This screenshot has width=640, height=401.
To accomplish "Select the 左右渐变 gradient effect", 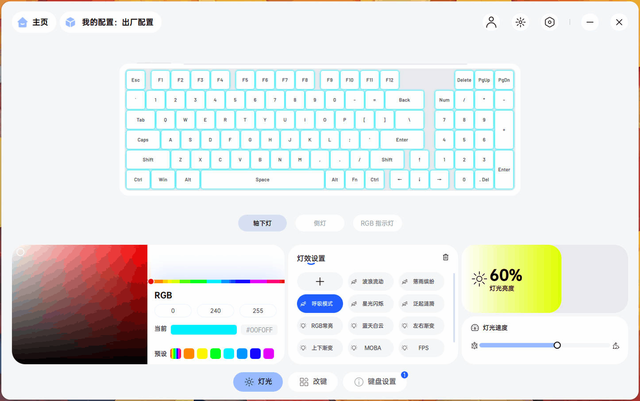I will click(421, 326).
